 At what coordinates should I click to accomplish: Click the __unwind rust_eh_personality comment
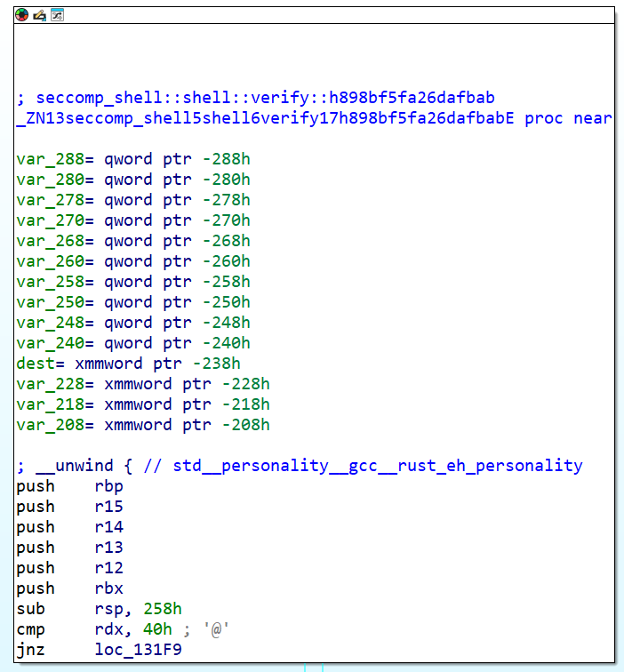pyautogui.click(x=300, y=466)
